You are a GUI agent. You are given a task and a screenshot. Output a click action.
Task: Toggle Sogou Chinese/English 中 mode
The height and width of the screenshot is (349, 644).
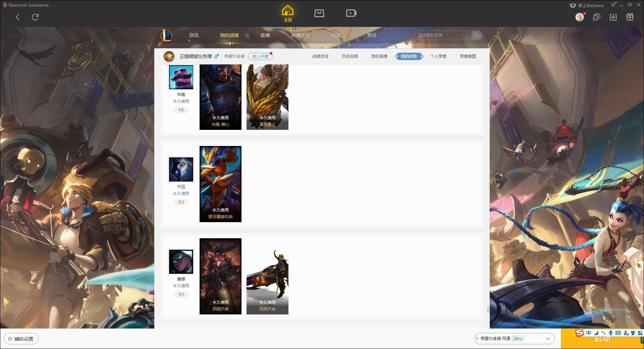coord(589,333)
